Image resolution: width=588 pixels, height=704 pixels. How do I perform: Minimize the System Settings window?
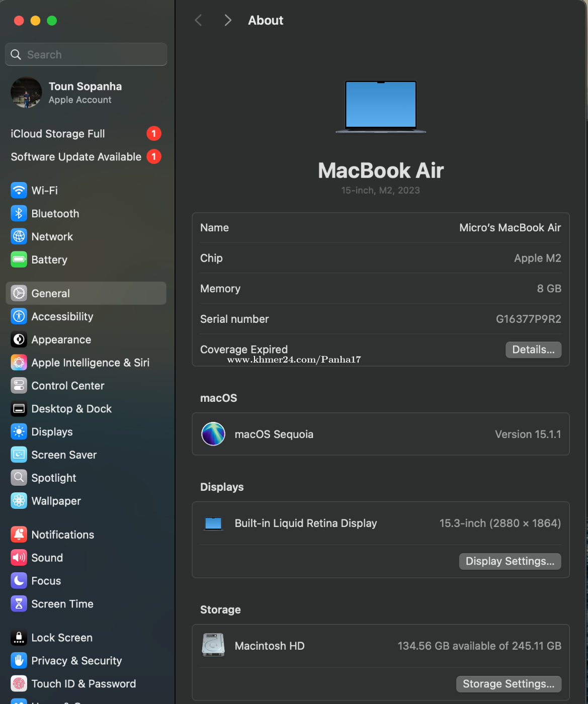click(x=35, y=21)
